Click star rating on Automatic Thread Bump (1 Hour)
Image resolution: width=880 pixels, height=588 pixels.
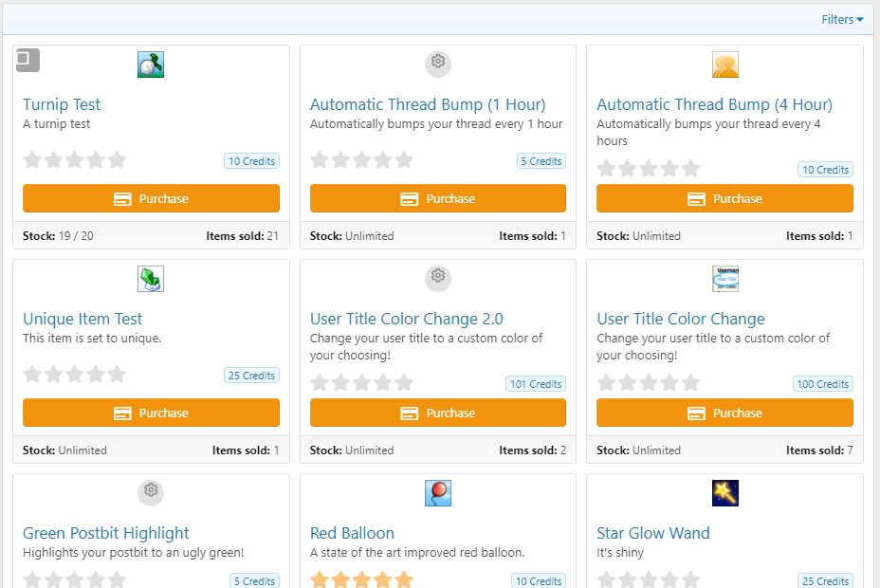[361, 160]
